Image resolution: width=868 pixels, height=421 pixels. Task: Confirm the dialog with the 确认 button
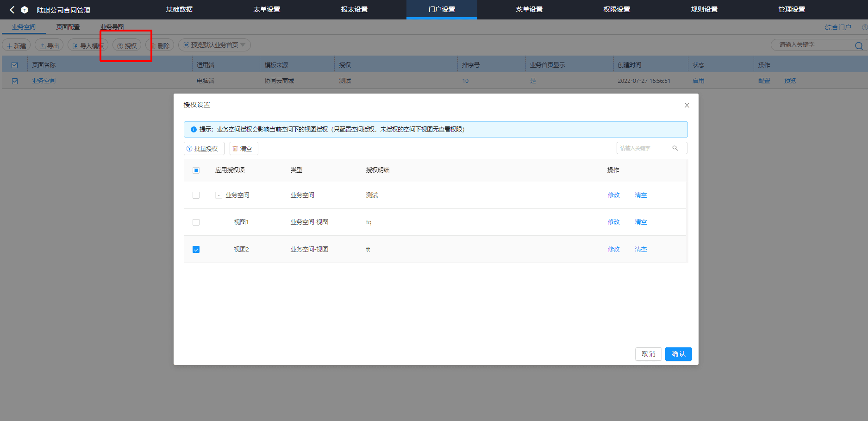click(679, 354)
